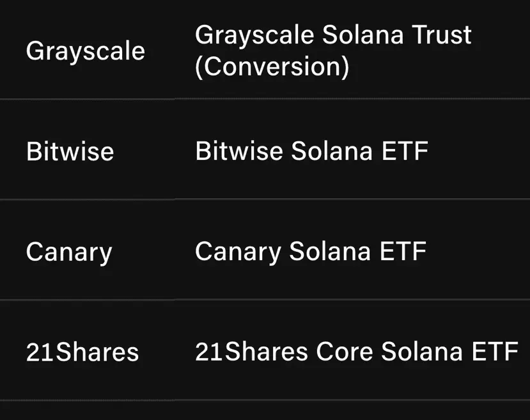The height and width of the screenshot is (420, 530).
Task: Click ETF in the Canary Solana row
Action: tap(403, 251)
